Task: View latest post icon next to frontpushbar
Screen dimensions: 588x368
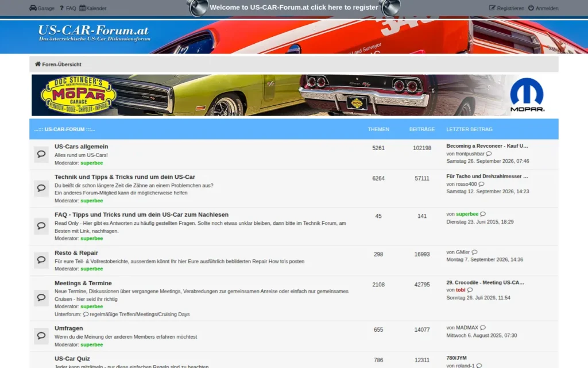Action: [x=489, y=154]
